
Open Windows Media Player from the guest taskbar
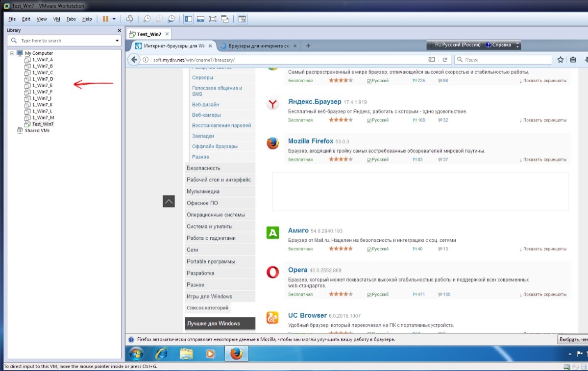click(210, 353)
